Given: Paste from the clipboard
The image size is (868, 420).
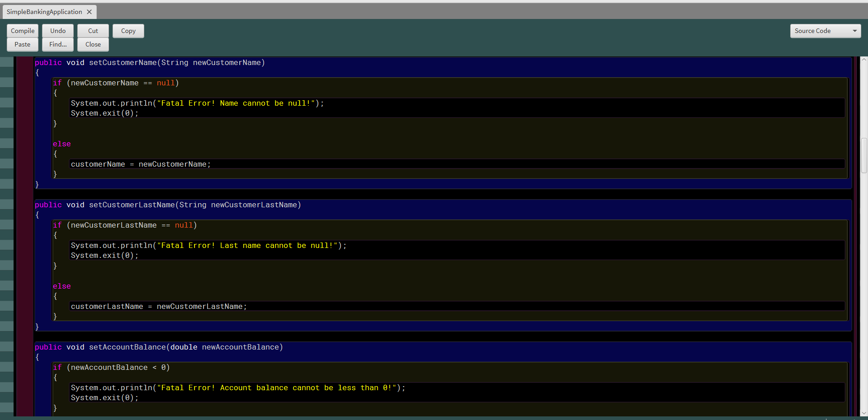Looking at the screenshot, I should [22, 44].
